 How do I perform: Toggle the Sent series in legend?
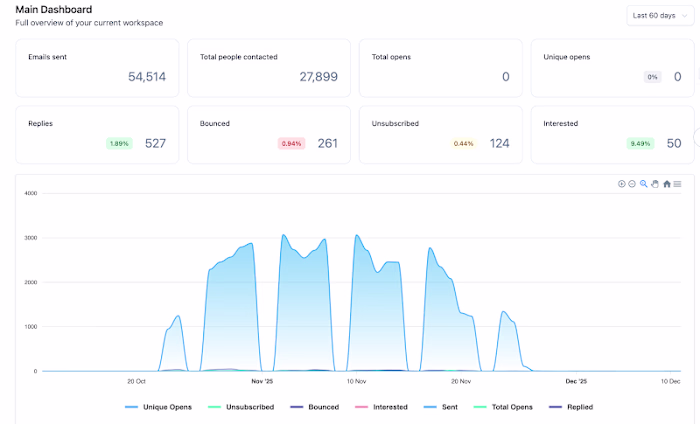pyautogui.click(x=441, y=407)
